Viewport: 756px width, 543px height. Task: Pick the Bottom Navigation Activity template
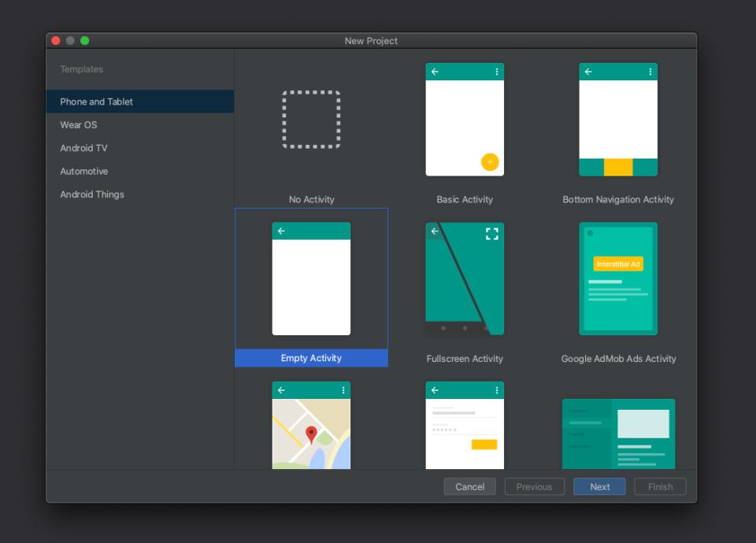click(x=618, y=120)
